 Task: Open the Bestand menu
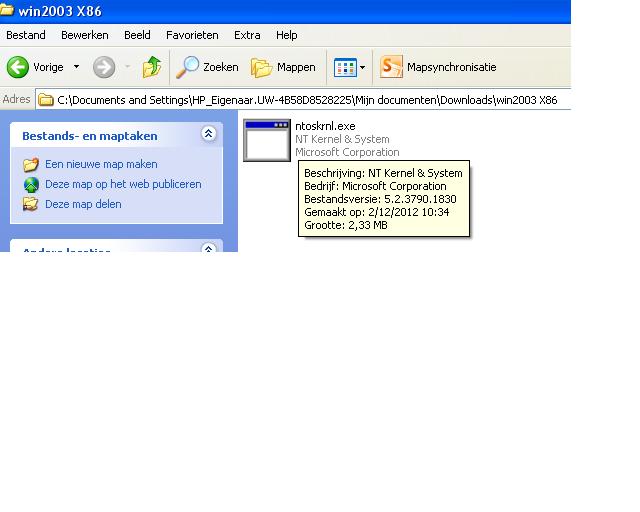point(26,35)
